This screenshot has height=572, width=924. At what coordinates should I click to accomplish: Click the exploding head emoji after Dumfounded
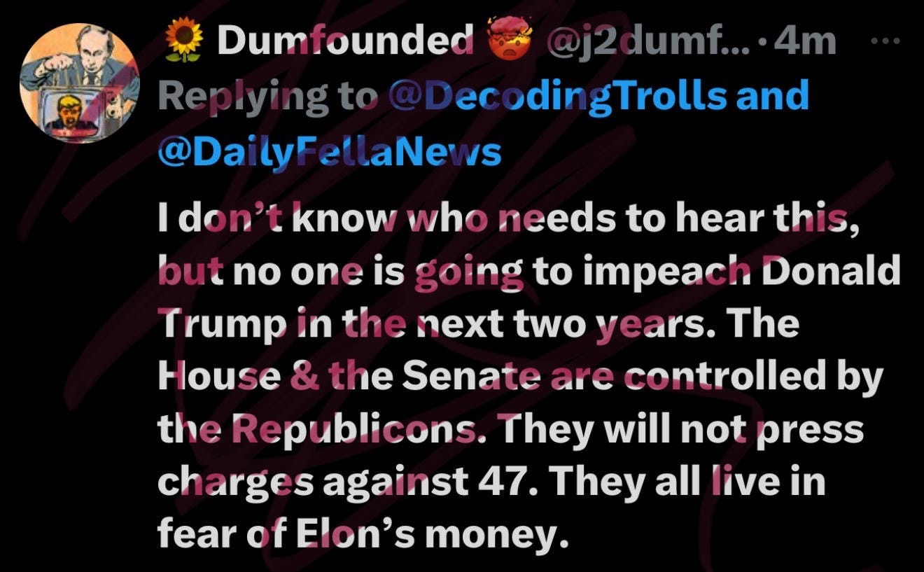click(507, 43)
